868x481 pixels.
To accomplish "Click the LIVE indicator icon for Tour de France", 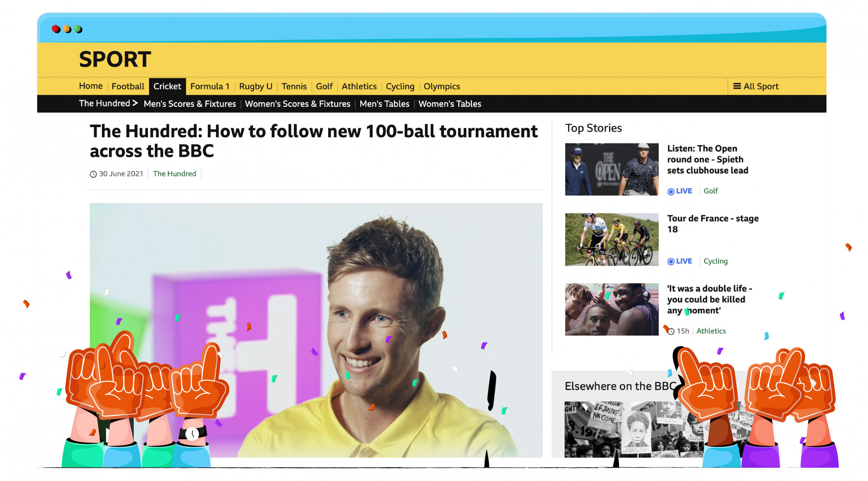I will click(671, 262).
